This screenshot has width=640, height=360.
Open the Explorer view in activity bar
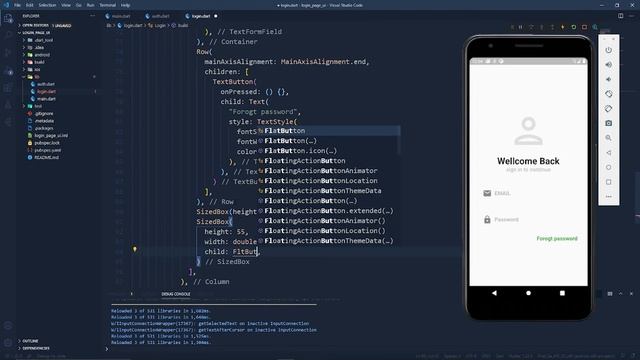coord(8,18)
